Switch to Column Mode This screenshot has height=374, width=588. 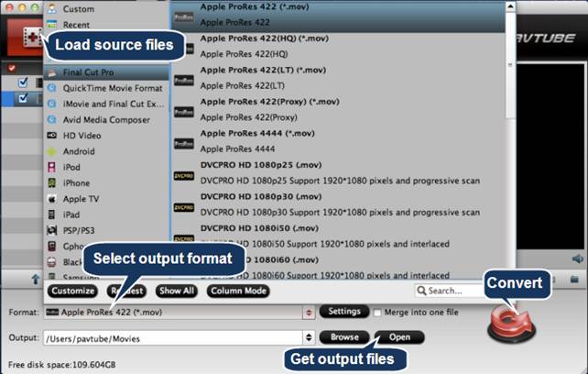click(238, 291)
